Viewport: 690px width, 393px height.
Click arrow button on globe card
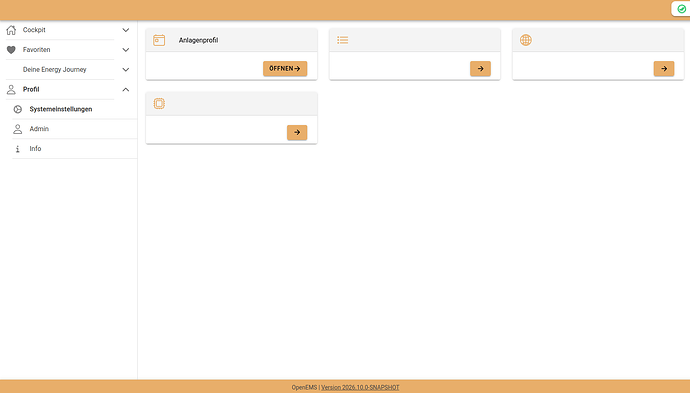(664, 69)
